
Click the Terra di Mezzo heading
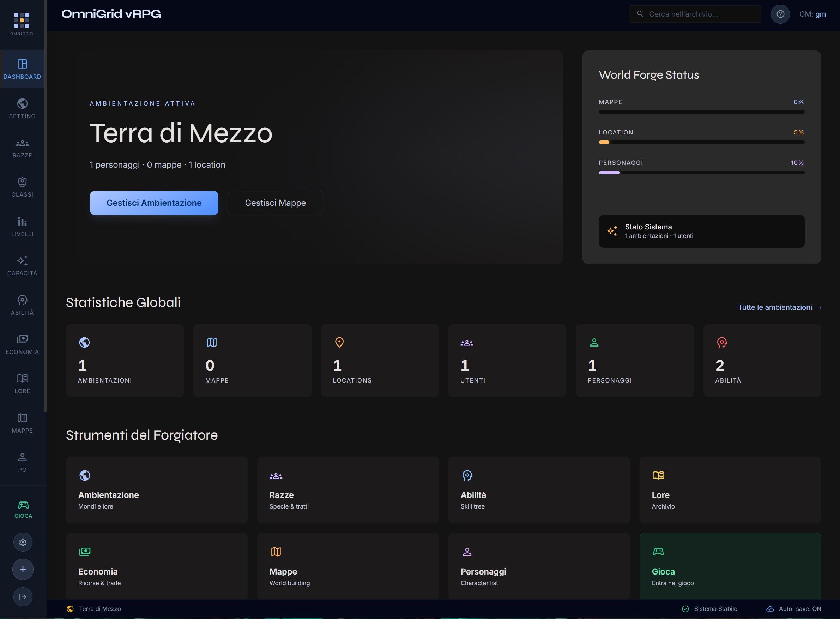[x=181, y=133]
